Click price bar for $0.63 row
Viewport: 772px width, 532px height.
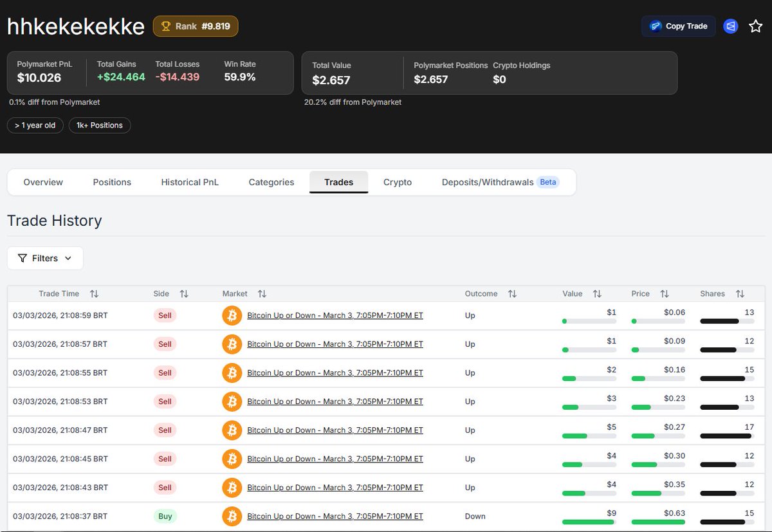[x=658, y=522]
